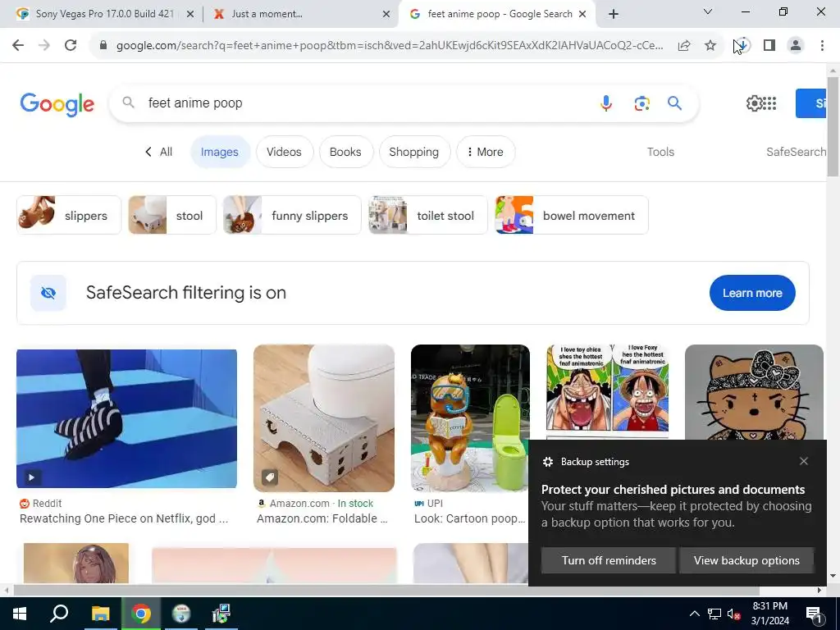Click the Backup settings gear icon
Viewport: 840px width, 630px height.
tap(547, 462)
